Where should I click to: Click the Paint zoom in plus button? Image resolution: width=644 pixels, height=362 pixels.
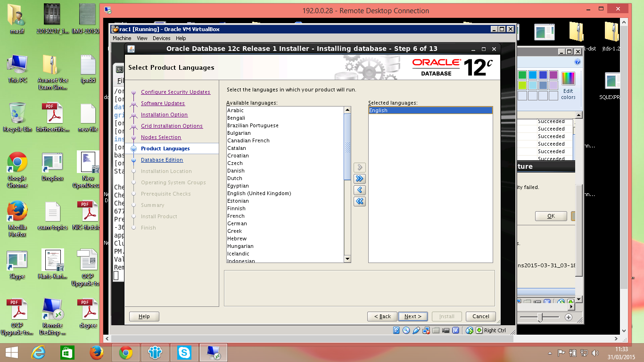click(568, 318)
